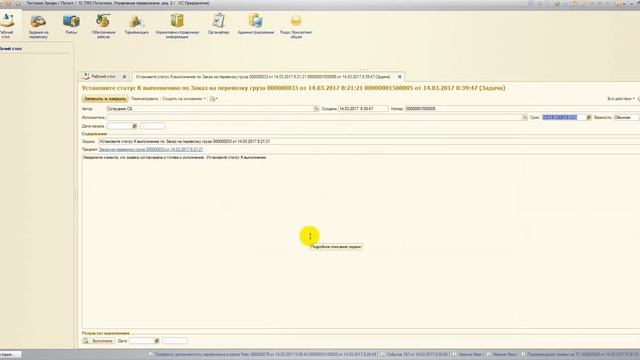The image size is (640, 360).
Task: Open the Срок calendar picker icon
Action: point(589,118)
